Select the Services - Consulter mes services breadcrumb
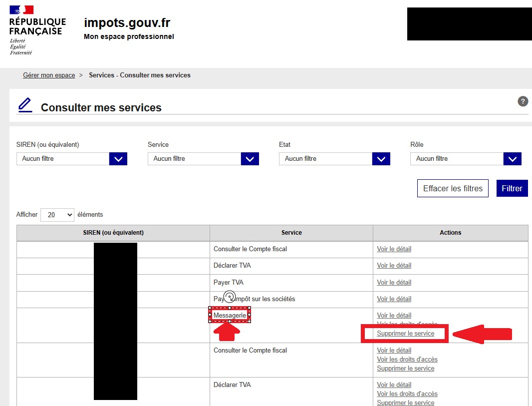The width and height of the screenshot is (532, 406). (x=139, y=75)
